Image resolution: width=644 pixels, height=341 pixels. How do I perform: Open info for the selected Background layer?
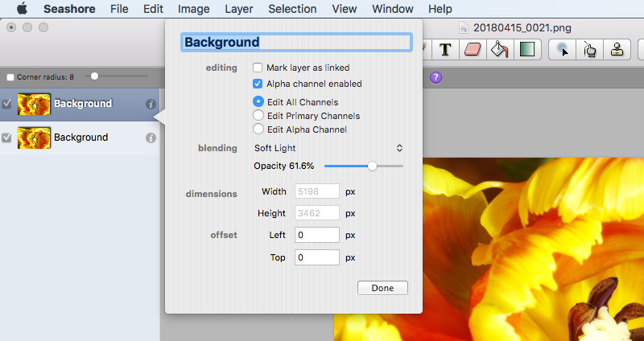[x=151, y=105]
